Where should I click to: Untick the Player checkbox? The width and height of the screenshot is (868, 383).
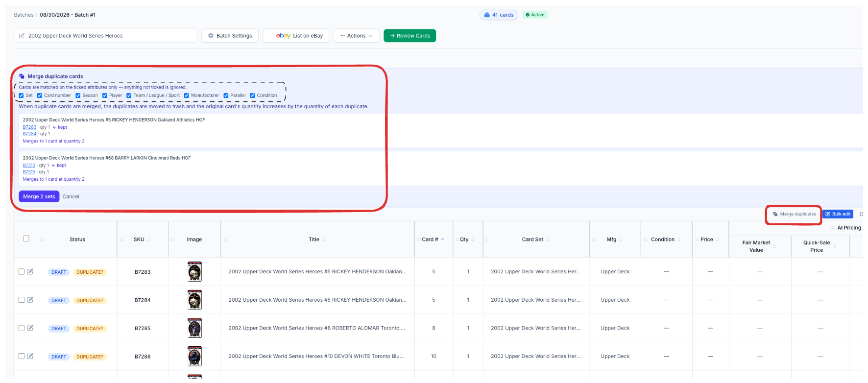(x=105, y=96)
